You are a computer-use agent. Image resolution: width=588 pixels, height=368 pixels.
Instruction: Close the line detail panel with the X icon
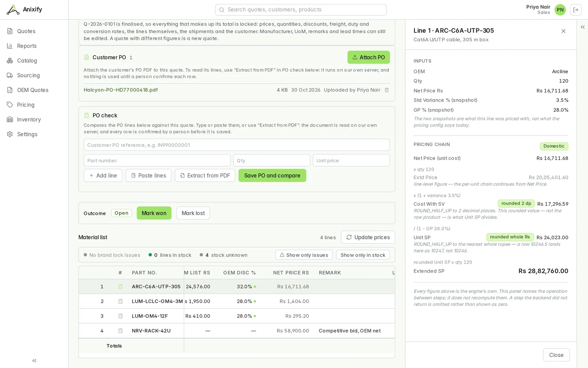click(563, 31)
